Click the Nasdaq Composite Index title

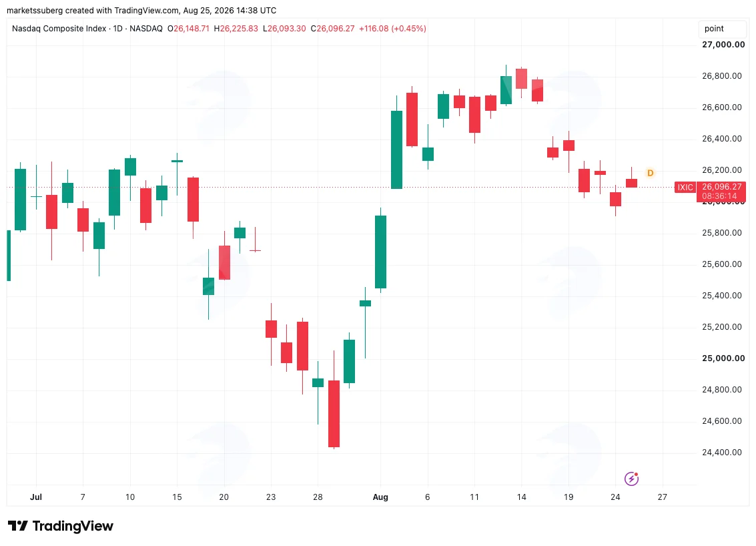(x=59, y=29)
